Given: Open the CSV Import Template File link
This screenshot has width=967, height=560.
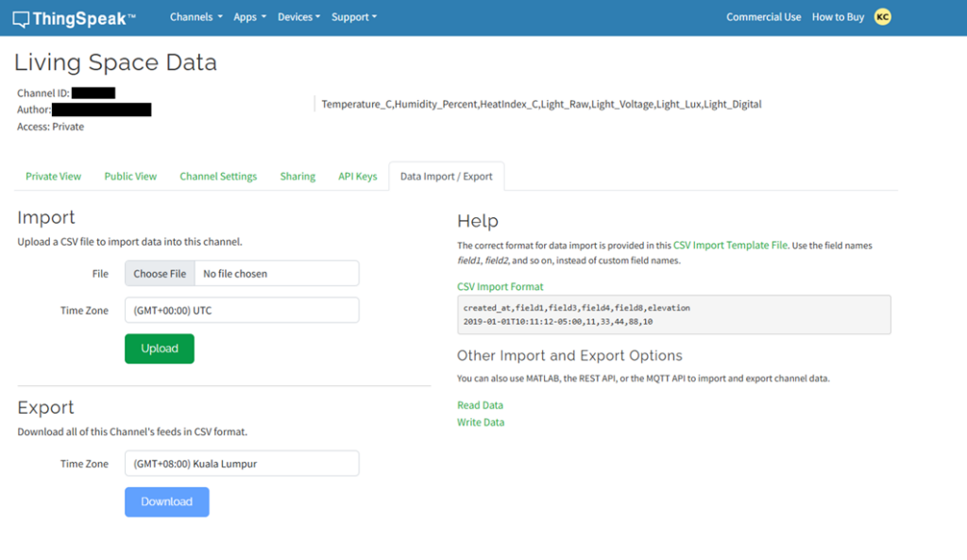Looking at the screenshot, I should pos(730,246).
